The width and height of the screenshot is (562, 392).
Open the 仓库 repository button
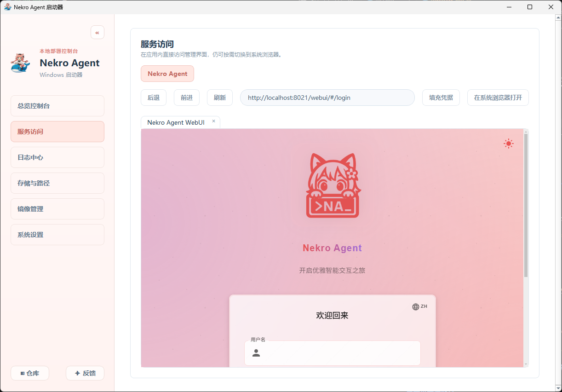pos(30,373)
